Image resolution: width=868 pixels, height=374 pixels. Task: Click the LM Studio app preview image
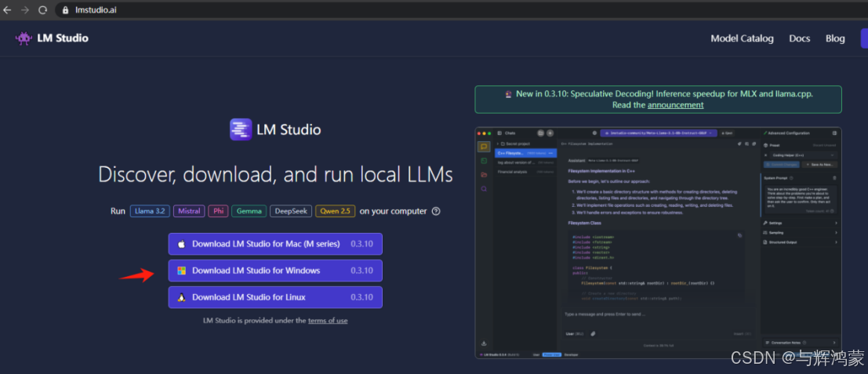(x=658, y=243)
